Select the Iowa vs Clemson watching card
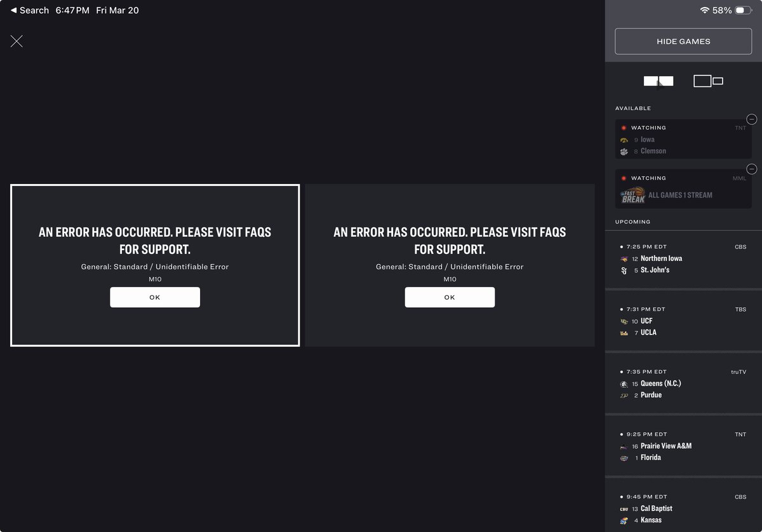The height and width of the screenshot is (532, 762). point(683,139)
